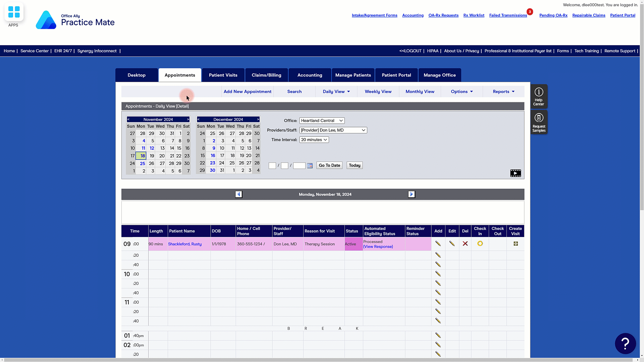Create a visit for the 09:00 appointment
The width and height of the screenshot is (644, 362).
(x=516, y=244)
